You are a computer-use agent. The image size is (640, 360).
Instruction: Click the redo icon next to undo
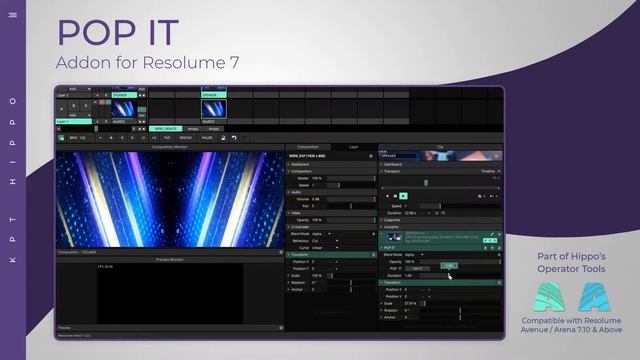point(244,138)
